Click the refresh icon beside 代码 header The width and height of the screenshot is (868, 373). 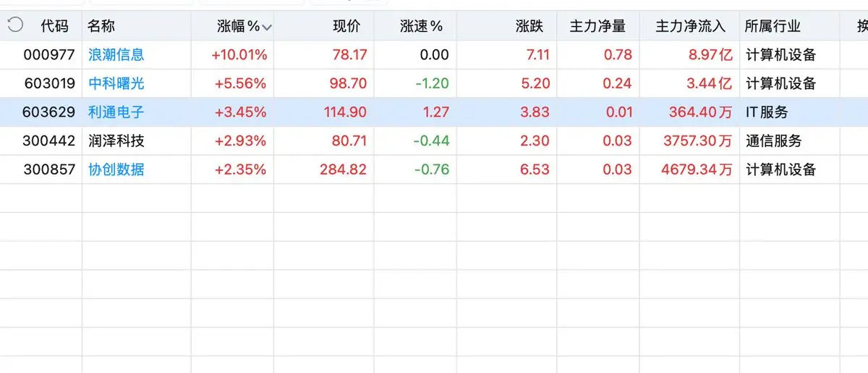[14, 26]
